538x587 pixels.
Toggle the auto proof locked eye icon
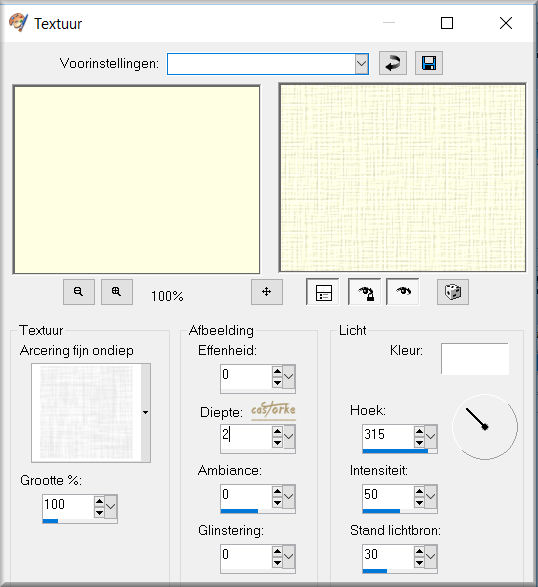tap(365, 292)
